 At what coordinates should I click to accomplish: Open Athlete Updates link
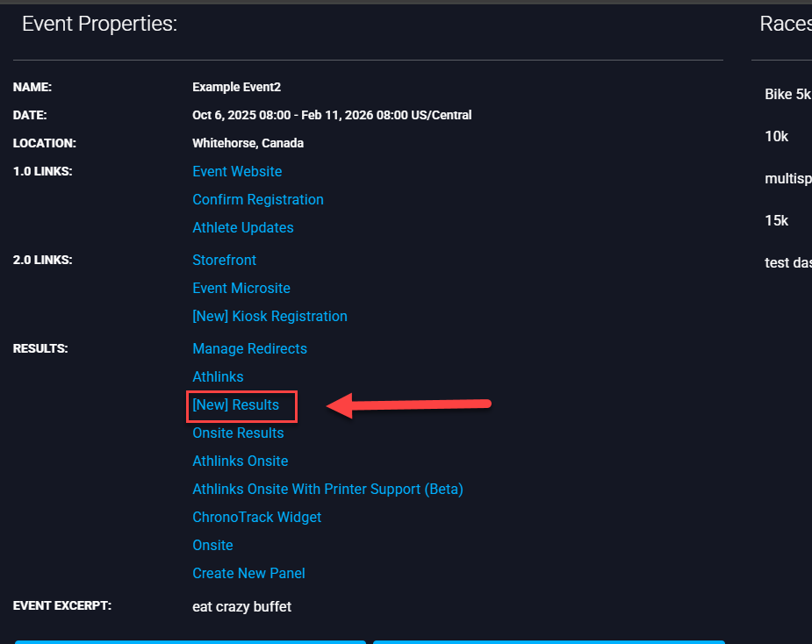coord(243,228)
